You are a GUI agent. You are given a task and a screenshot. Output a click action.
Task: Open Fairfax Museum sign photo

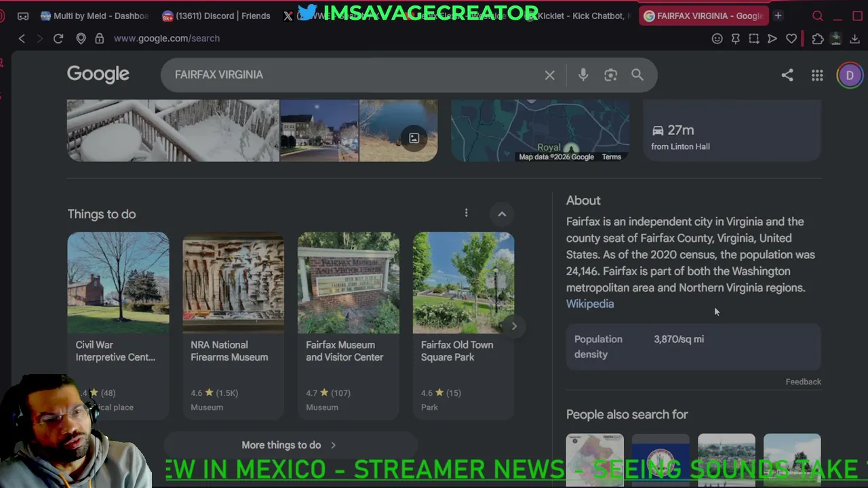349,283
